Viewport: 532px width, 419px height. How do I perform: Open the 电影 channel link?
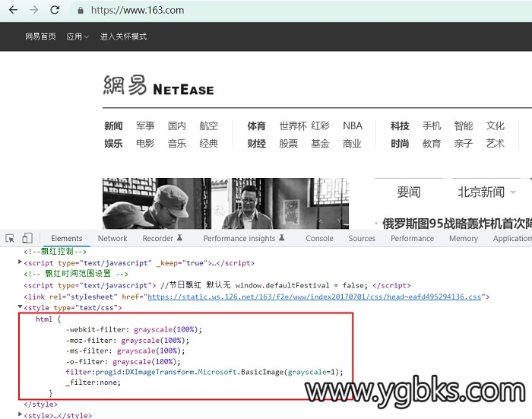(x=145, y=144)
